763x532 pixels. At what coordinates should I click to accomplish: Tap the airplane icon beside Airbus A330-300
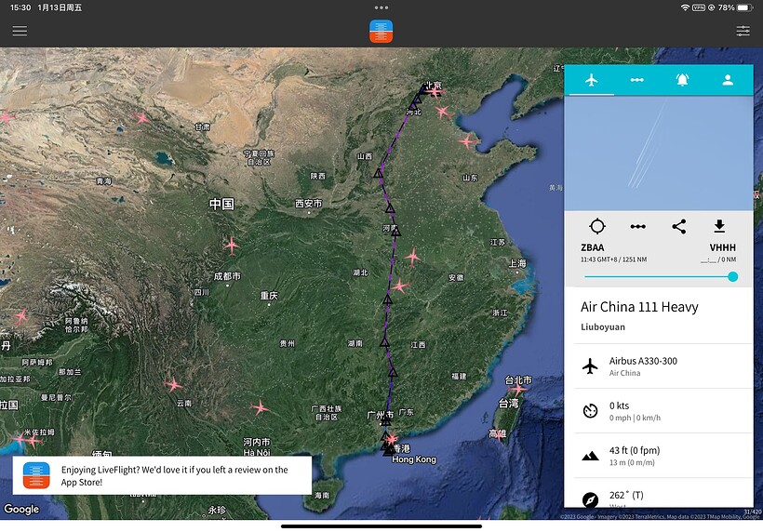590,366
